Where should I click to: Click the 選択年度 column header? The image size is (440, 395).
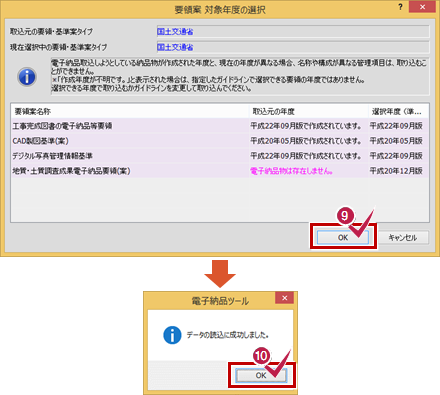[x=398, y=111]
